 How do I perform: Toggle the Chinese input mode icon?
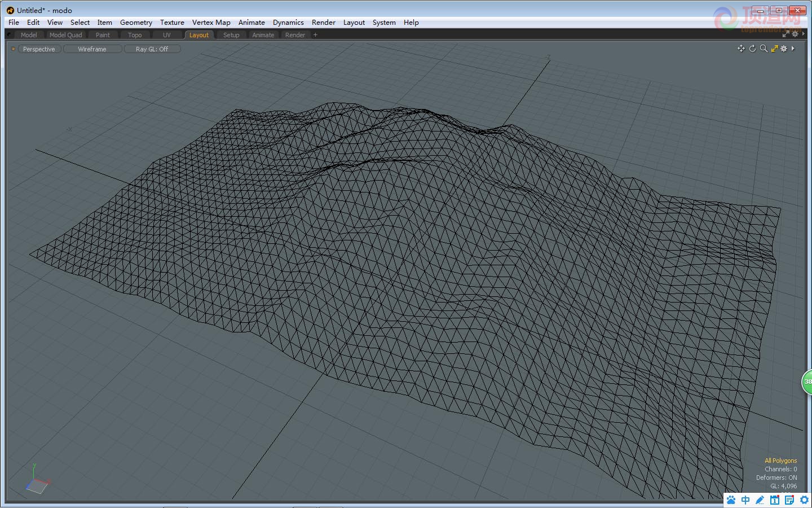(x=745, y=500)
